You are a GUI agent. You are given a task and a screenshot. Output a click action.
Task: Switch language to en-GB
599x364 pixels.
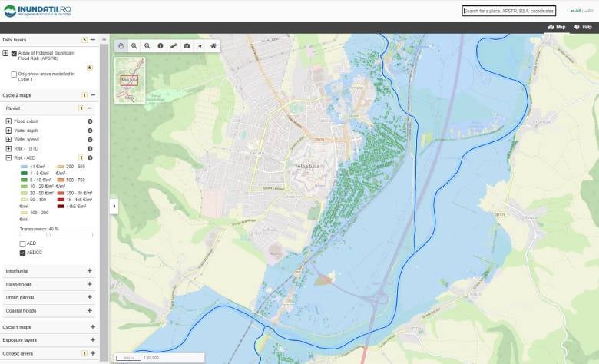(575, 11)
